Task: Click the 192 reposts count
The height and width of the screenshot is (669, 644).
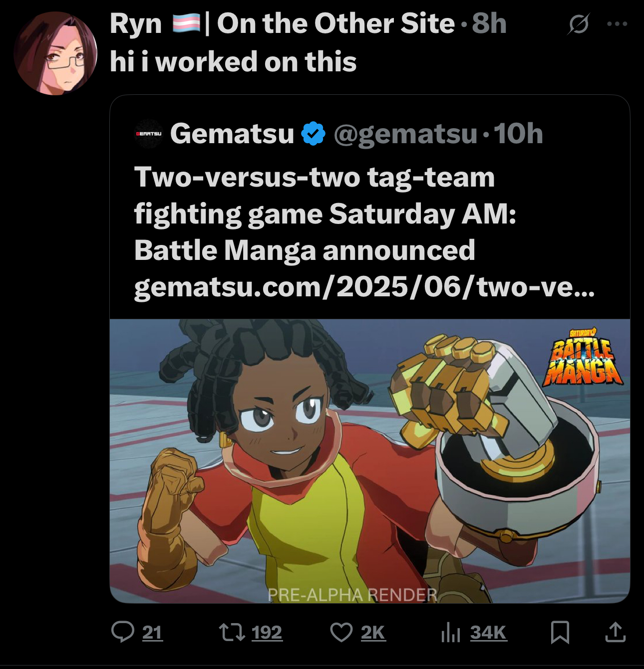Action: pos(267,633)
